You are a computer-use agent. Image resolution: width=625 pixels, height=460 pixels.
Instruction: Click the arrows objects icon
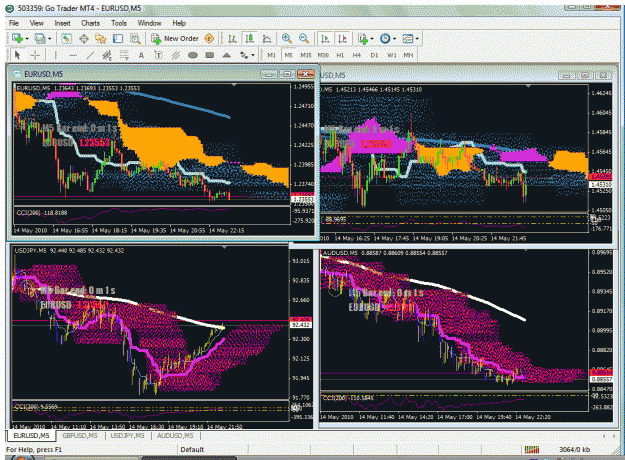coord(244,55)
